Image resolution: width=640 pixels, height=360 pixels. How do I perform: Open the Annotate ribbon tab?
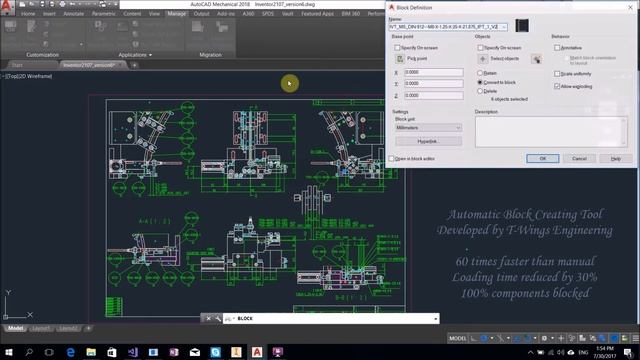click(x=73, y=13)
